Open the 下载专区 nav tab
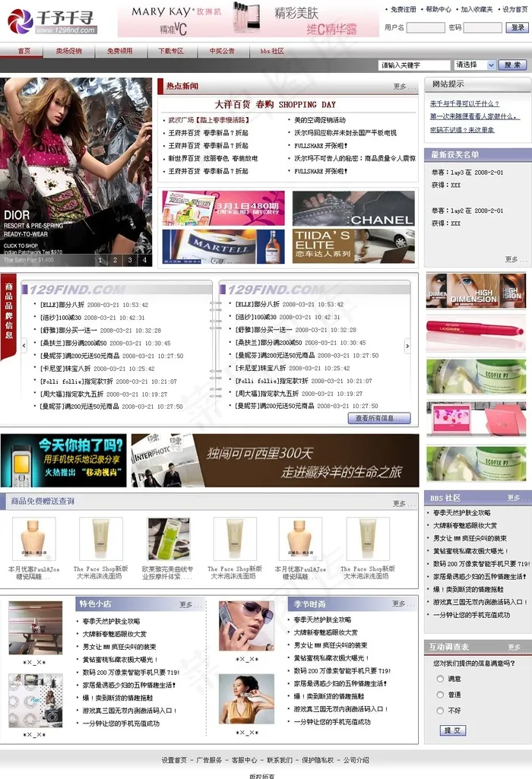The image size is (532, 779). (x=171, y=51)
